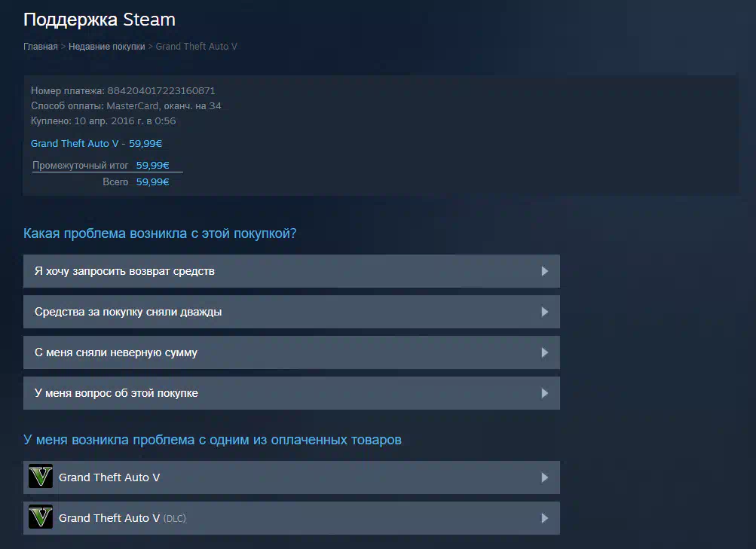Open the Grand Theft Auto V (DLC) issue row
The width and height of the screenshot is (756, 549).
point(291,517)
